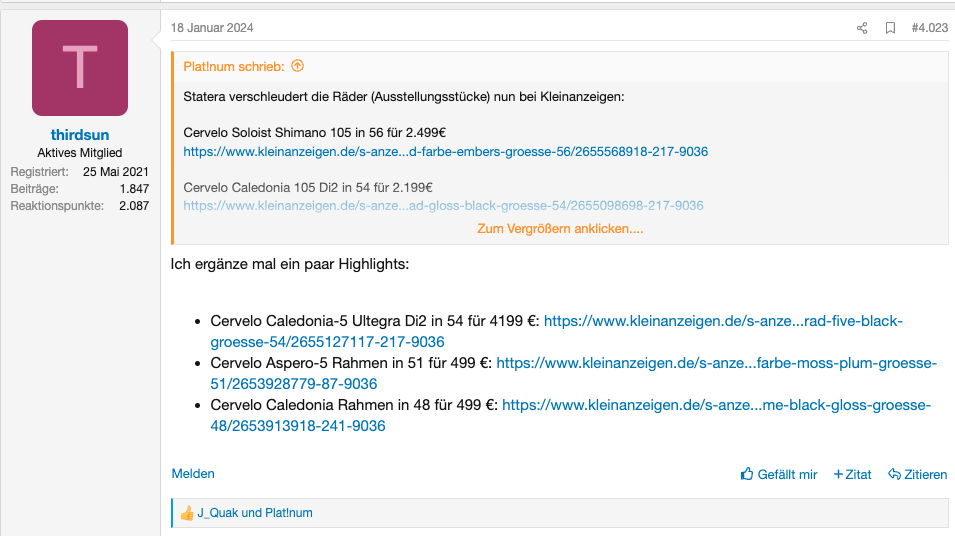Viewport: 955px width, 536px height.
Task: Click the up arrow beside Plat!num schrieb
Action: pyautogui.click(x=297, y=66)
